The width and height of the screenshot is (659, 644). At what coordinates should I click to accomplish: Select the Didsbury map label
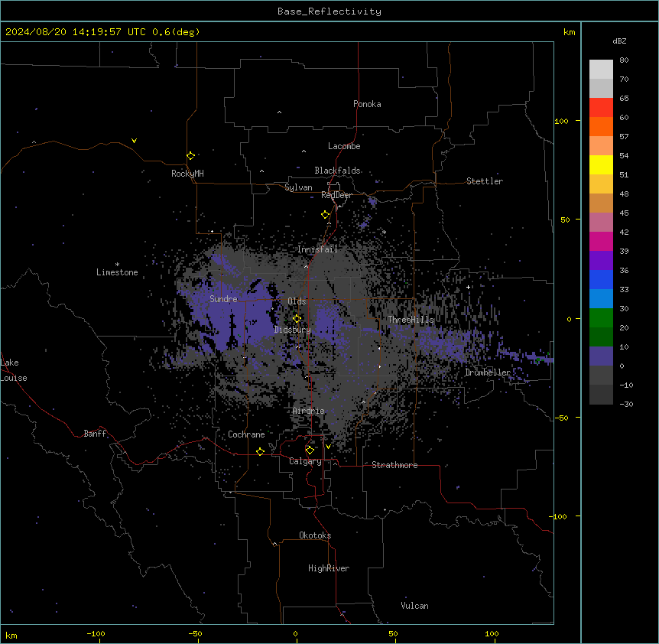[x=293, y=330]
